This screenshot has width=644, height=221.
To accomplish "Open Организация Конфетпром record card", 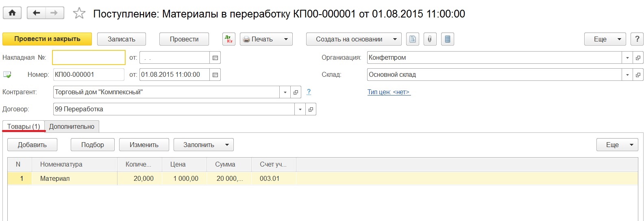I will [x=638, y=58].
